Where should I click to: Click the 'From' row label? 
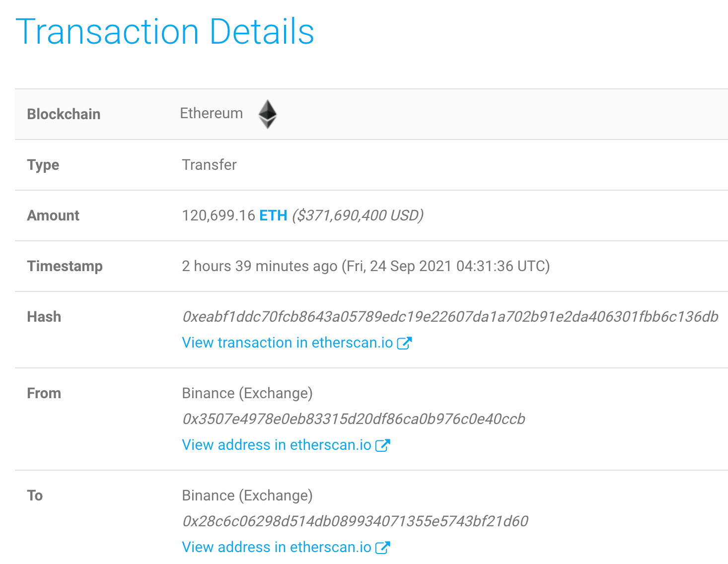point(44,393)
